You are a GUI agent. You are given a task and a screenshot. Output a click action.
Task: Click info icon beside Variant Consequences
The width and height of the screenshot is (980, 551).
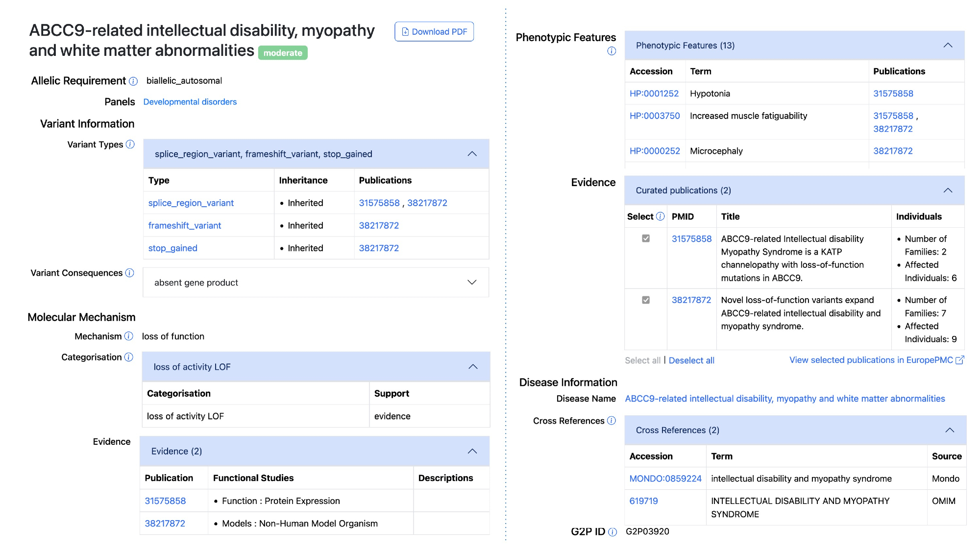click(129, 273)
